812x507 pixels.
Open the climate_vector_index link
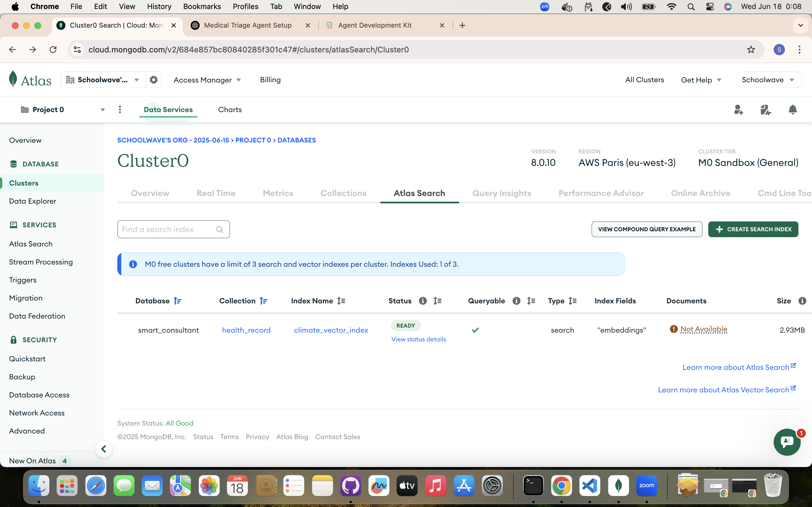[331, 330]
